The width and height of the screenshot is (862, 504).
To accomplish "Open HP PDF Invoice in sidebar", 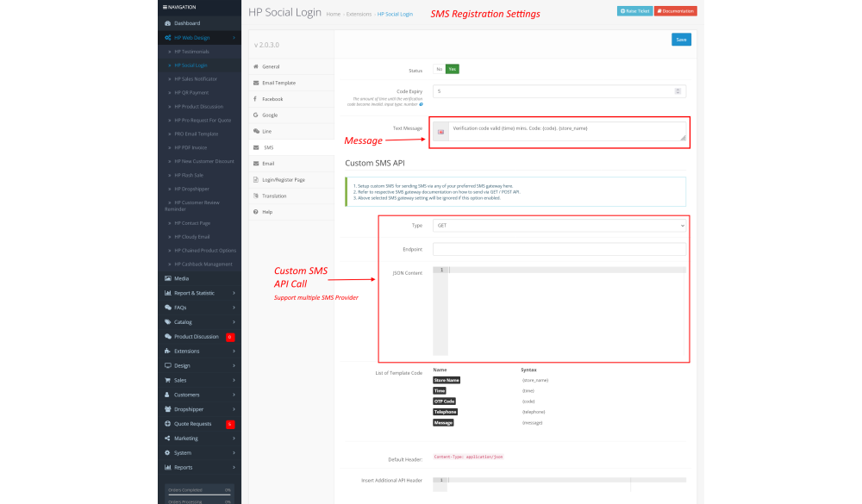I will pos(191,148).
